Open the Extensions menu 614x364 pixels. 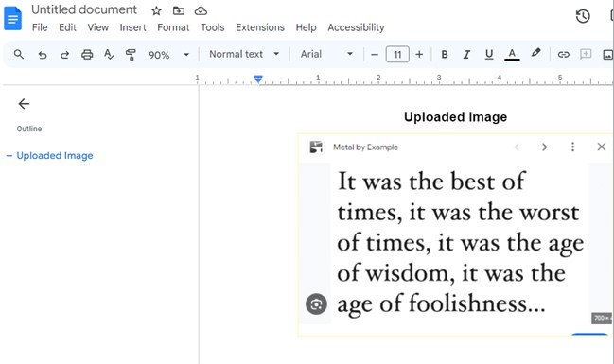260,27
